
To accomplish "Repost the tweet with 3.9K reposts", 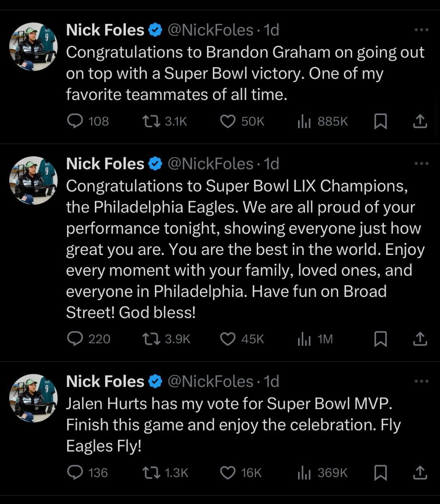I will [151, 339].
